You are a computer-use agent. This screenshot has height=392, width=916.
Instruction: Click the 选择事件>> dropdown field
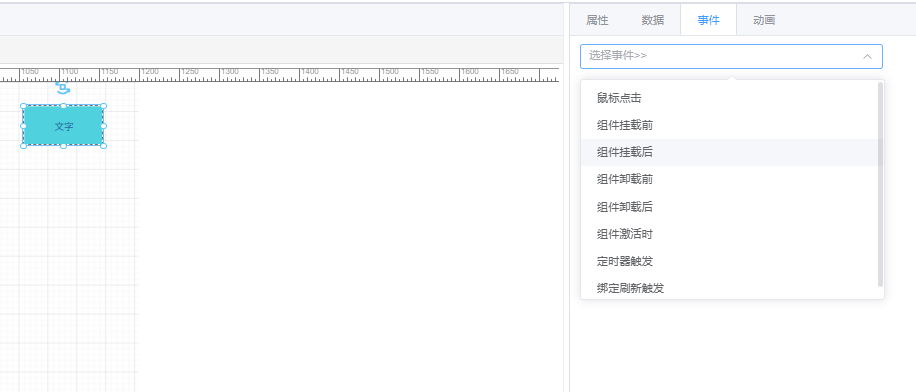tap(731, 56)
